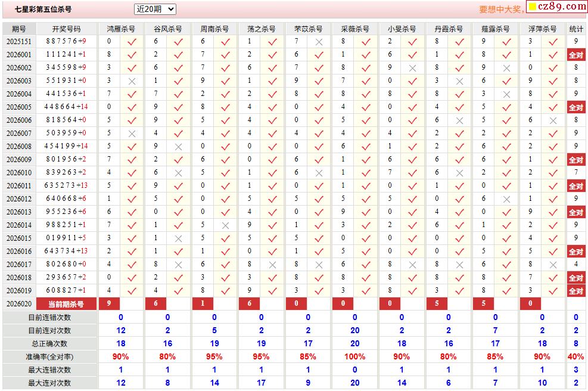Click the X mark in 浮萍杀号 row 2026006
Screen dimensions: 588x391
point(553,121)
